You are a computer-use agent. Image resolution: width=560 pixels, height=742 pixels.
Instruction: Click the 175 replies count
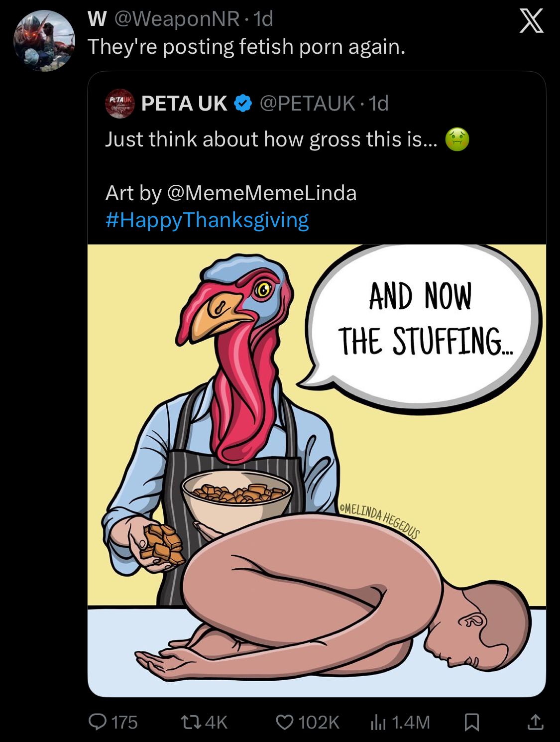(x=124, y=722)
